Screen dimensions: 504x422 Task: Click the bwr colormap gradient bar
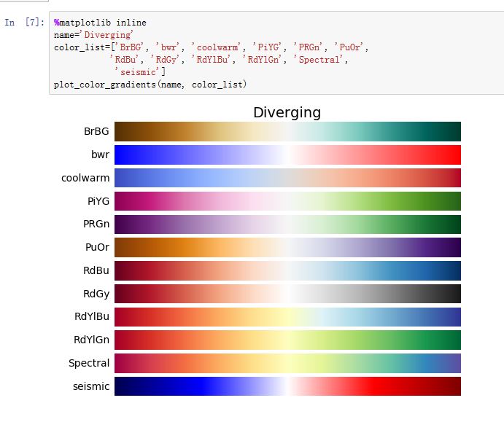(x=287, y=155)
